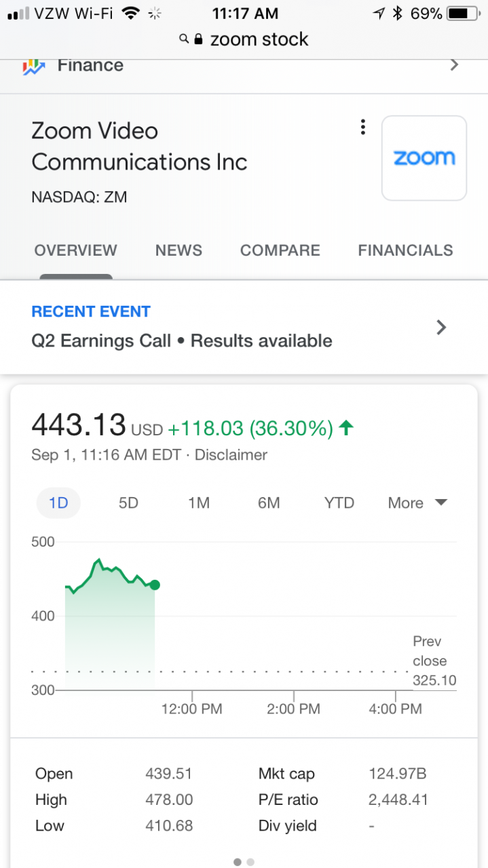Open the More time range dropdown
488x868 pixels.
pos(417,503)
